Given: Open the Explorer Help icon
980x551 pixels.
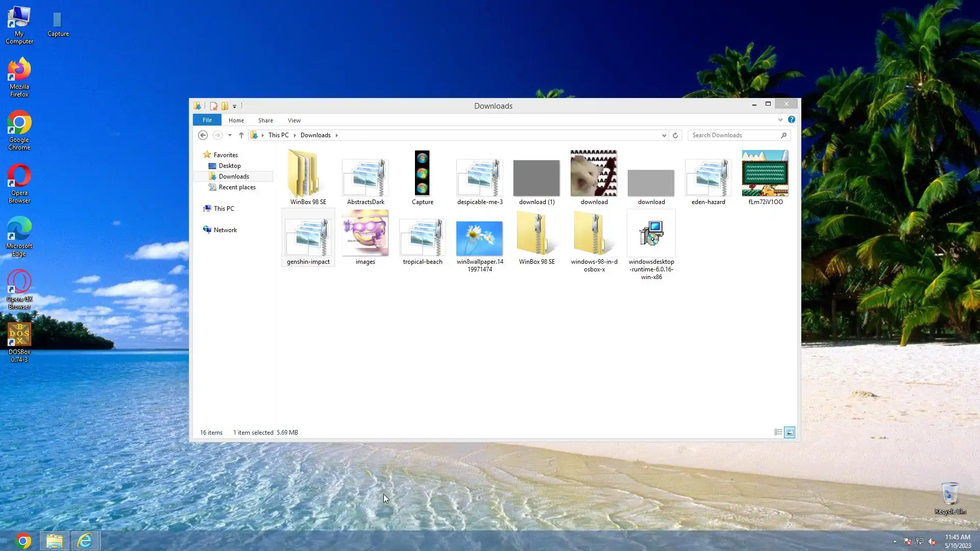Looking at the screenshot, I should click(791, 120).
